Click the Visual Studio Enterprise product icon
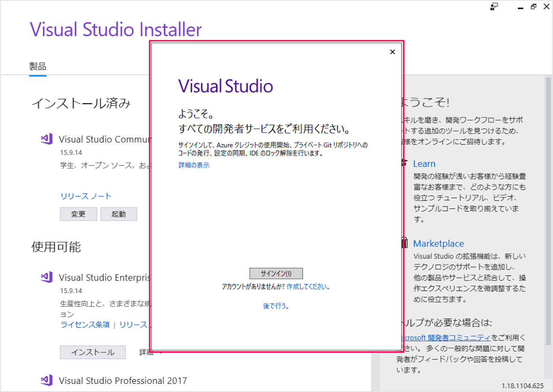Viewport: 553px width, 392px height. pyautogui.click(x=47, y=277)
